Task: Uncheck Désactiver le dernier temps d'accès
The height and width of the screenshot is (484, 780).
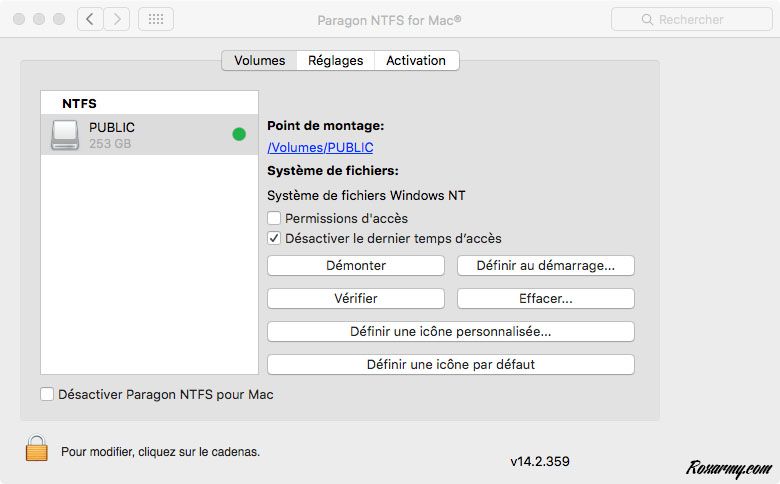Action: (274, 239)
